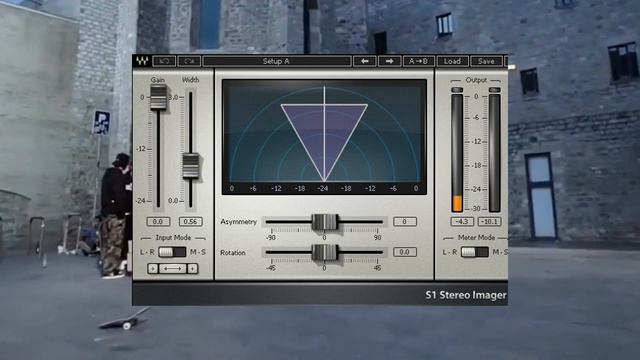Click the Gain value field 0.0
This screenshot has width=640, height=360.
pos(158,222)
